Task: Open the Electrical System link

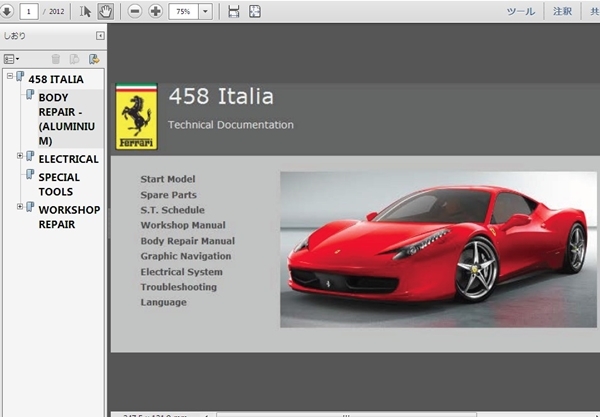Action: [x=181, y=272]
